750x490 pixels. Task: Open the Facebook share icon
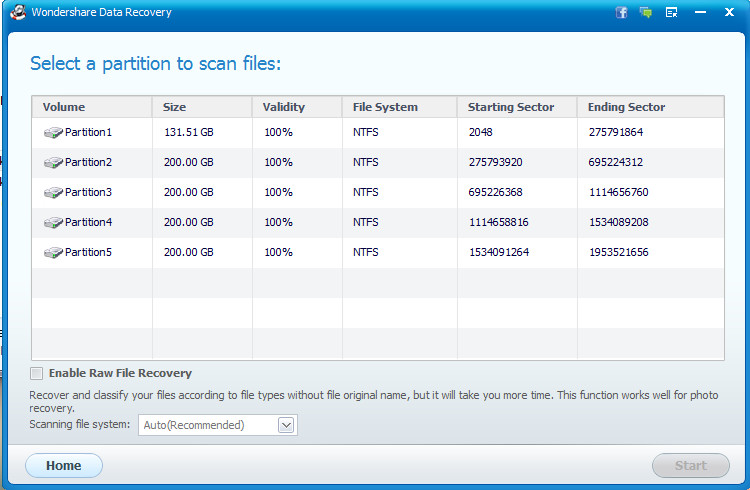pos(621,12)
